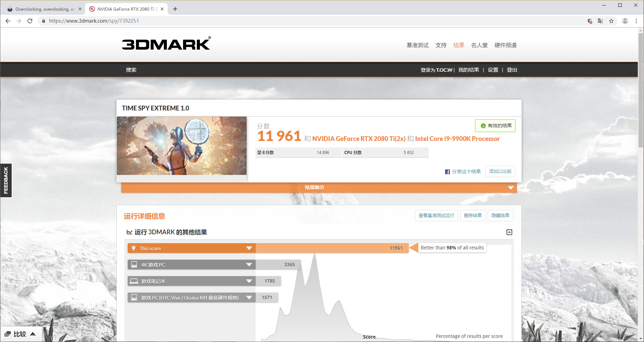The image size is (644, 342).
Task: Click the gaming laptop icon
Action: (x=134, y=281)
